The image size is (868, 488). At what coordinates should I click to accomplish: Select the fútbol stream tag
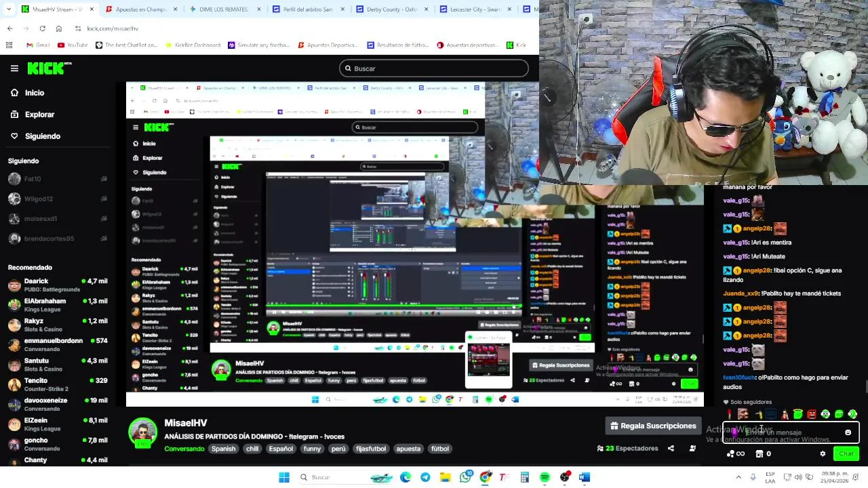[x=440, y=449]
